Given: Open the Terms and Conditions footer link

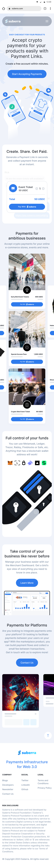Looking at the screenshot, I should 43,781.
